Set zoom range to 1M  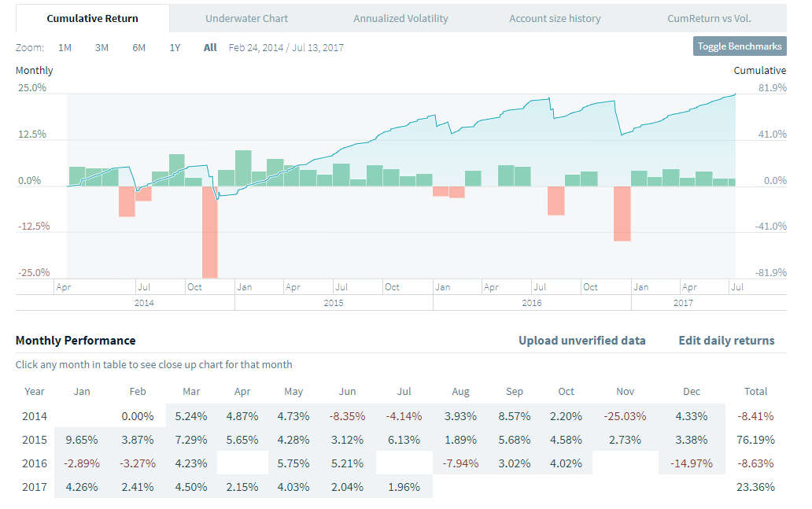point(65,47)
